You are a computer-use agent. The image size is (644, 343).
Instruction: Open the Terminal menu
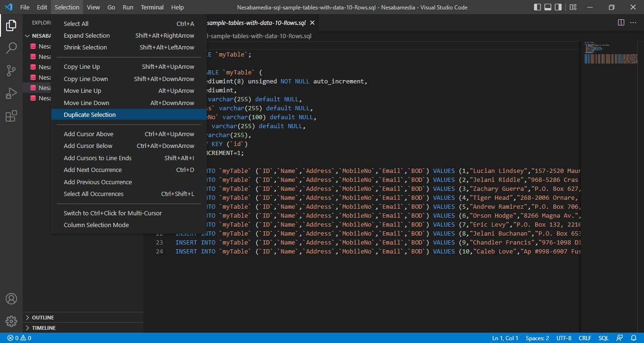(152, 8)
